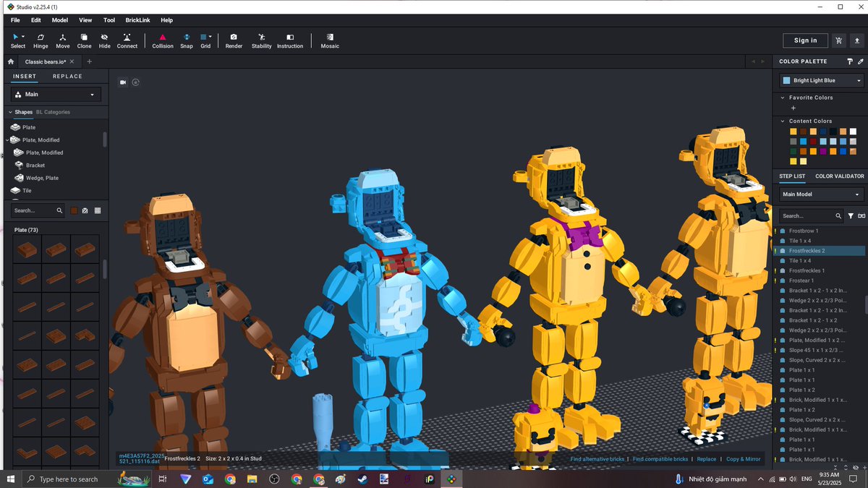Image resolution: width=868 pixels, height=488 pixels.
Task: Click the Sign in button
Action: pos(805,40)
